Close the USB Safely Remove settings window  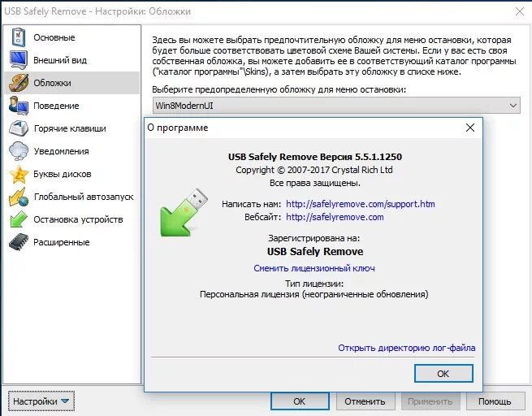pyautogui.click(x=520, y=11)
